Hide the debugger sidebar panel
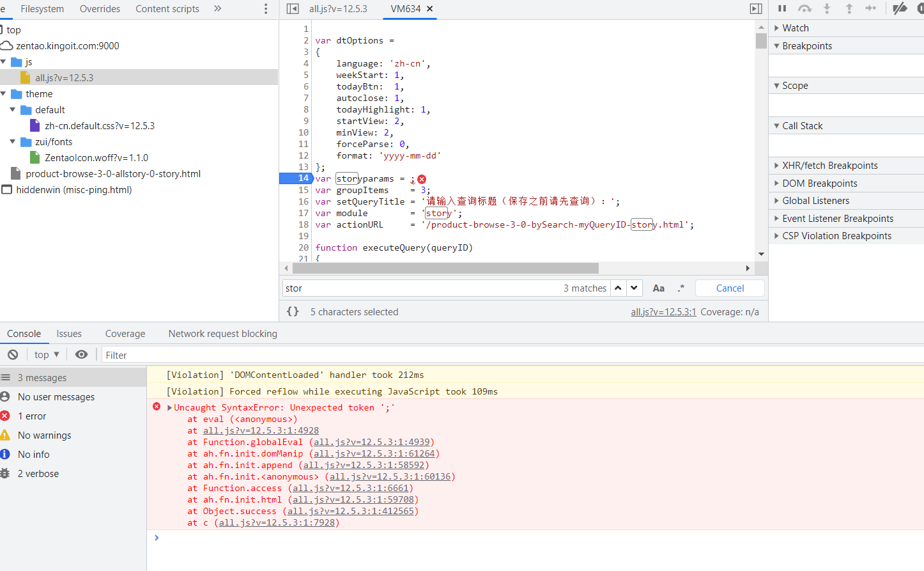Viewport: 924px width, 571px height. click(x=756, y=9)
